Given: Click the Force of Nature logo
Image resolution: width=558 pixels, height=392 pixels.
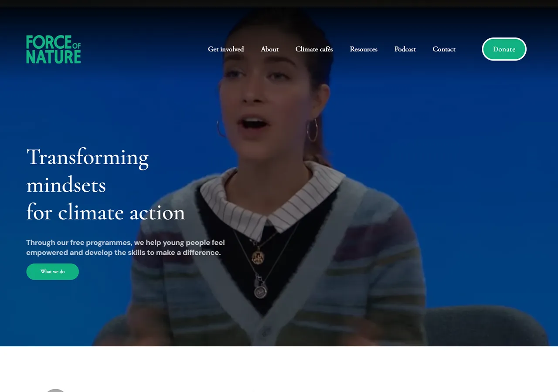Looking at the screenshot, I should (54, 49).
